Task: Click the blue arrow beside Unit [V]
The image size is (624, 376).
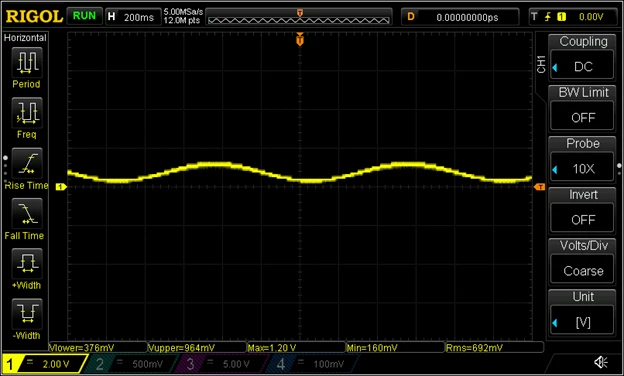Action: pyautogui.click(x=555, y=323)
